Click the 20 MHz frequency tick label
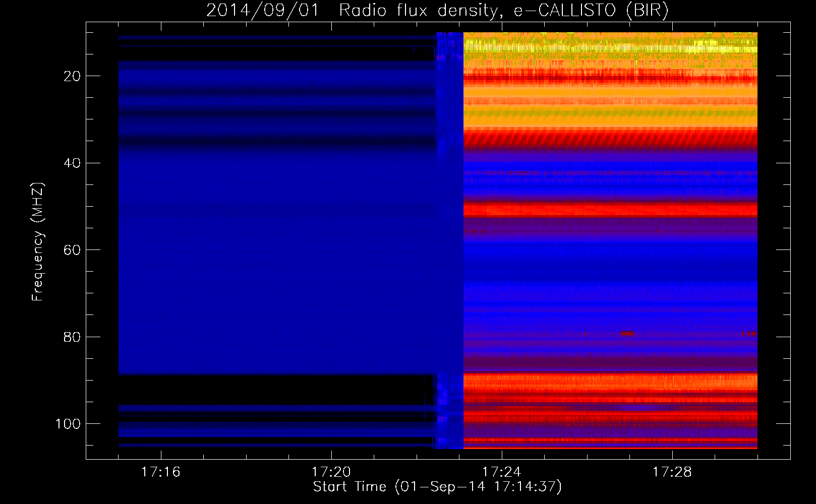Viewport: 816px width, 504px height. click(x=72, y=76)
